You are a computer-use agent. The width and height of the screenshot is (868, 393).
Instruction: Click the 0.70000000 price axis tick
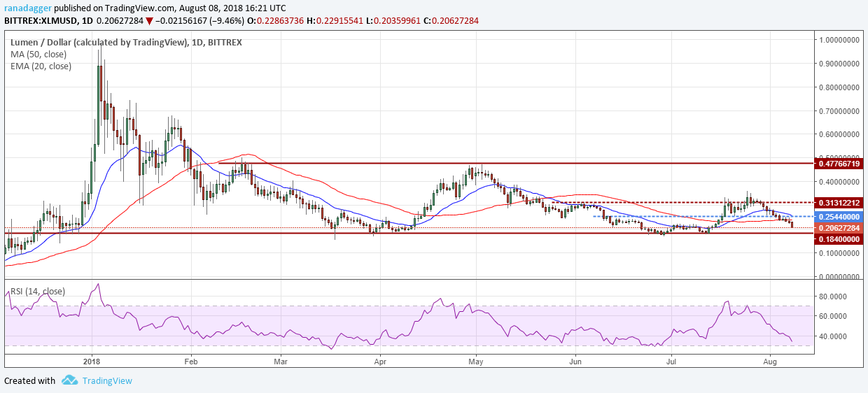tap(839, 111)
